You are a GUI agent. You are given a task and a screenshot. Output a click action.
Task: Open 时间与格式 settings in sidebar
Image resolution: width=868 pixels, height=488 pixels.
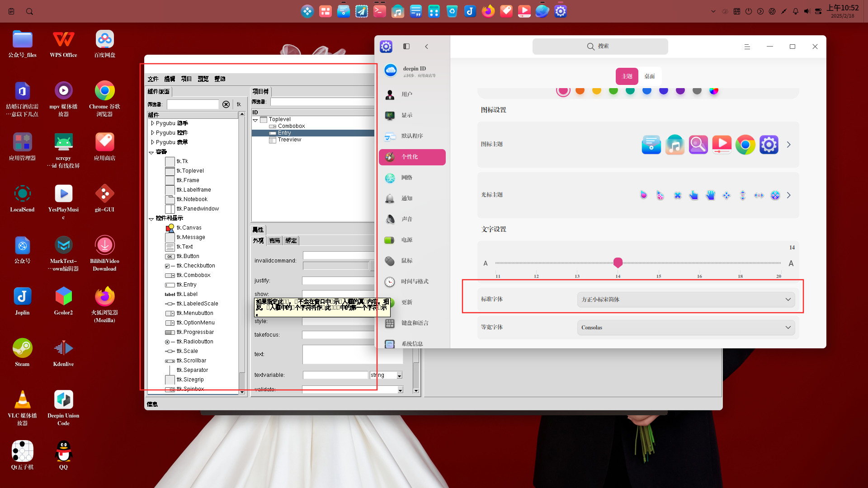[412, 282]
